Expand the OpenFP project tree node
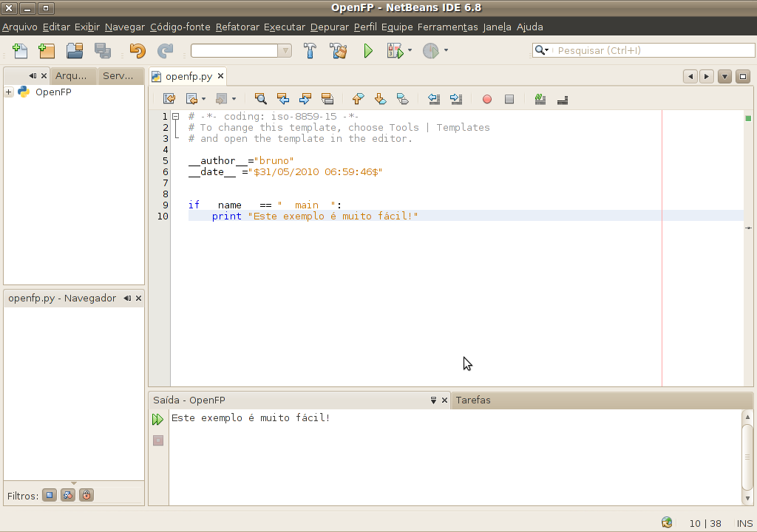This screenshot has width=757, height=532. pos(9,92)
